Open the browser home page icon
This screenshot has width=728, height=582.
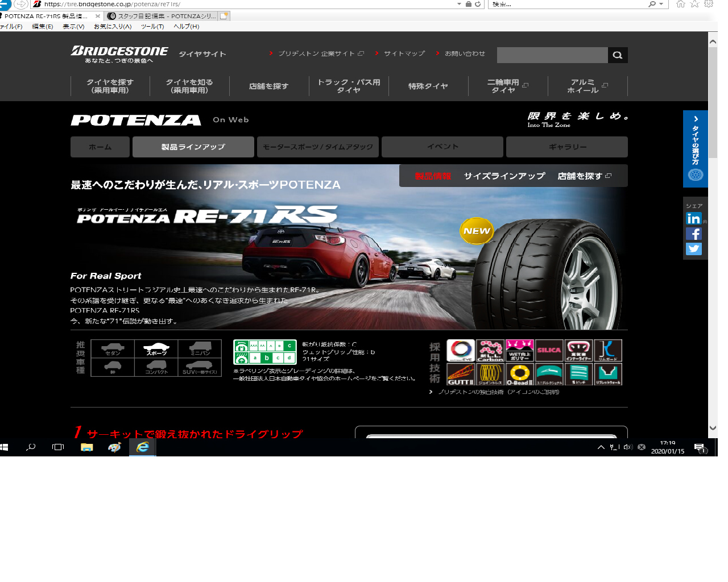coord(680,4)
